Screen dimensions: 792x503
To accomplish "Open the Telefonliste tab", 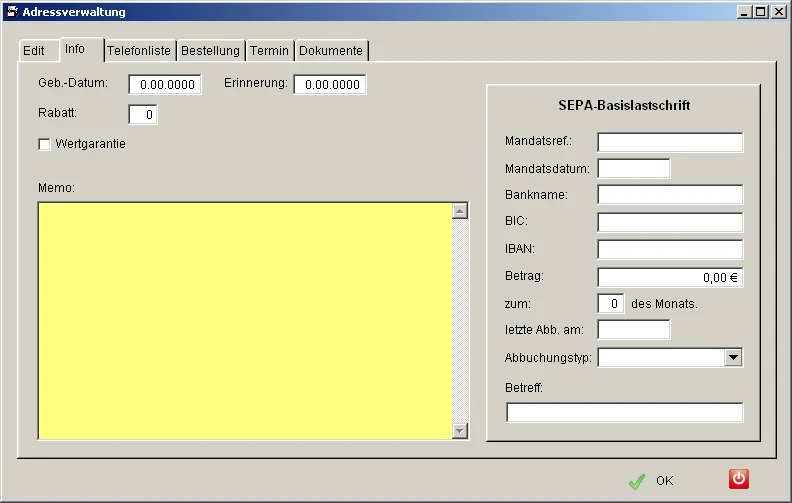I will pos(139,51).
